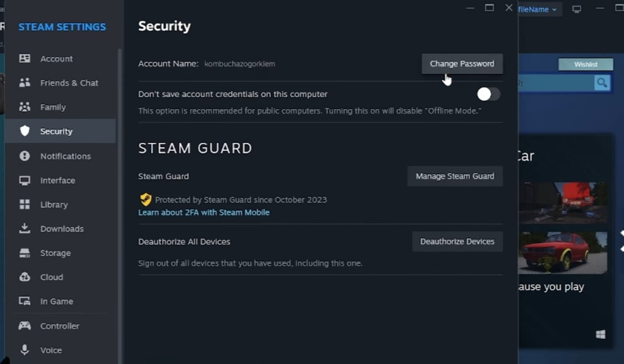Click 'Protected by Steam Guard since October 2023' text
This screenshot has width=624, height=364.
click(241, 199)
